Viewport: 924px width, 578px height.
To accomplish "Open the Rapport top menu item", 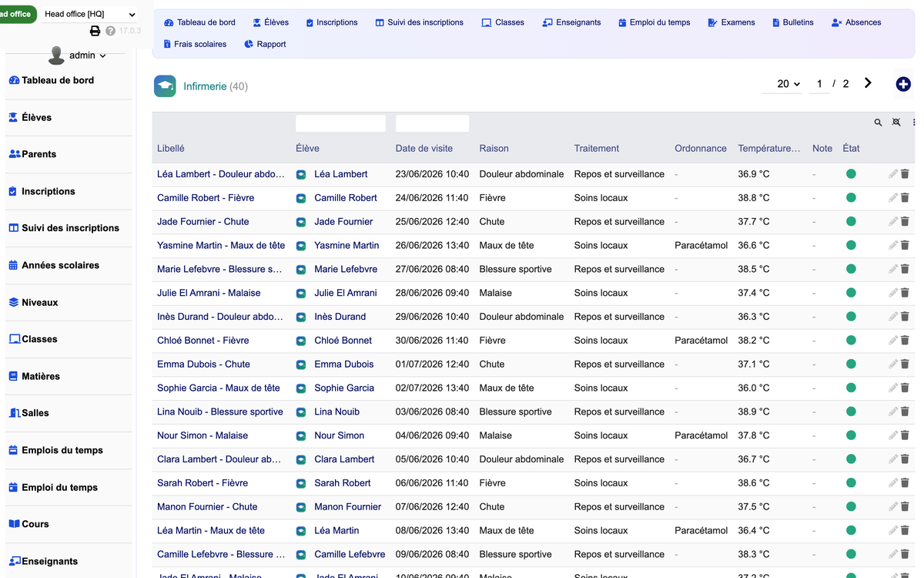I will (x=265, y=44).
